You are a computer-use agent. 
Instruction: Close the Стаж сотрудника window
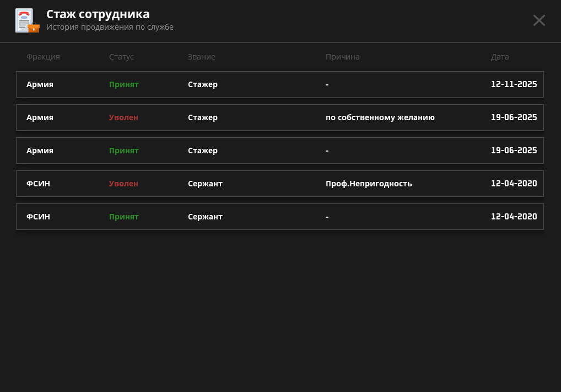click(538, 20)
